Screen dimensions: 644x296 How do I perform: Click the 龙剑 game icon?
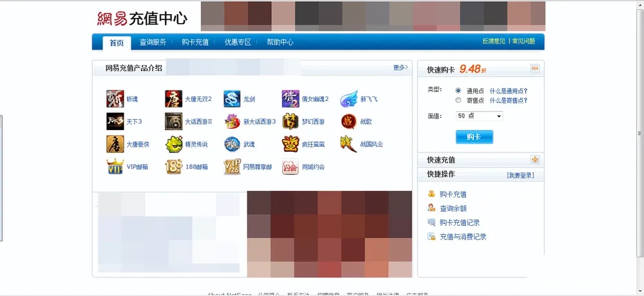click(x=232, y=99)
